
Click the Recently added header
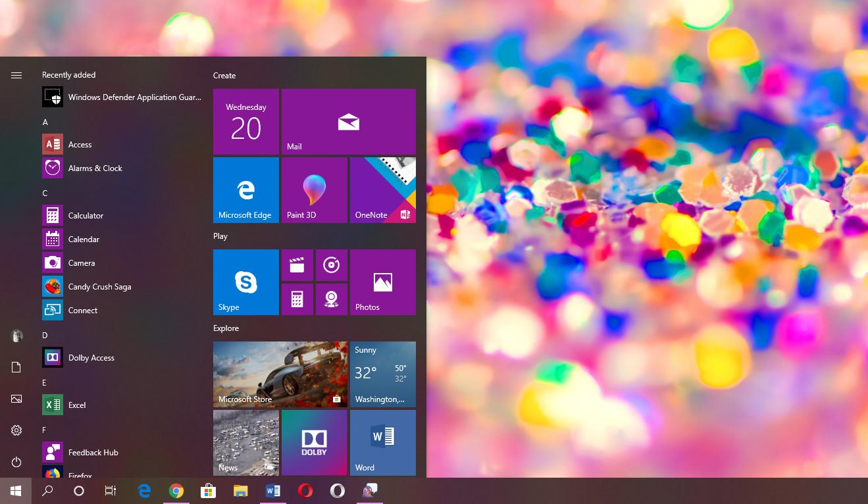point(68,75)
